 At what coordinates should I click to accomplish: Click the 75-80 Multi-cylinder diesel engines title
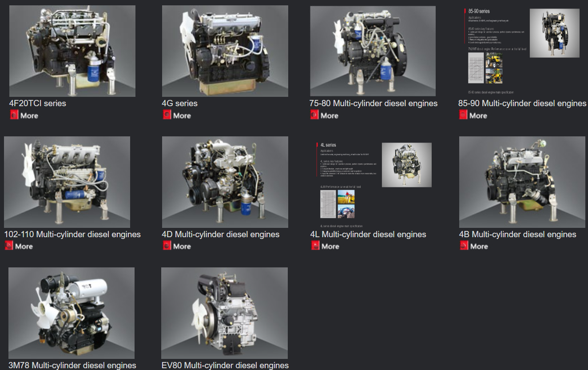pos(373,103)
